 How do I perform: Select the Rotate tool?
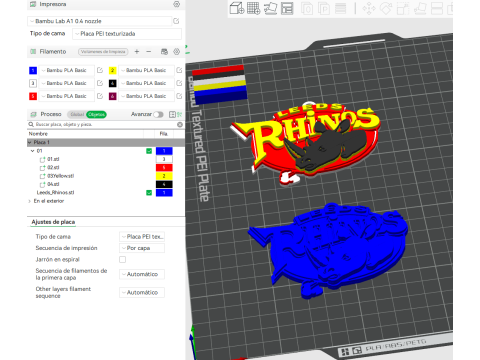click(386, 8)
